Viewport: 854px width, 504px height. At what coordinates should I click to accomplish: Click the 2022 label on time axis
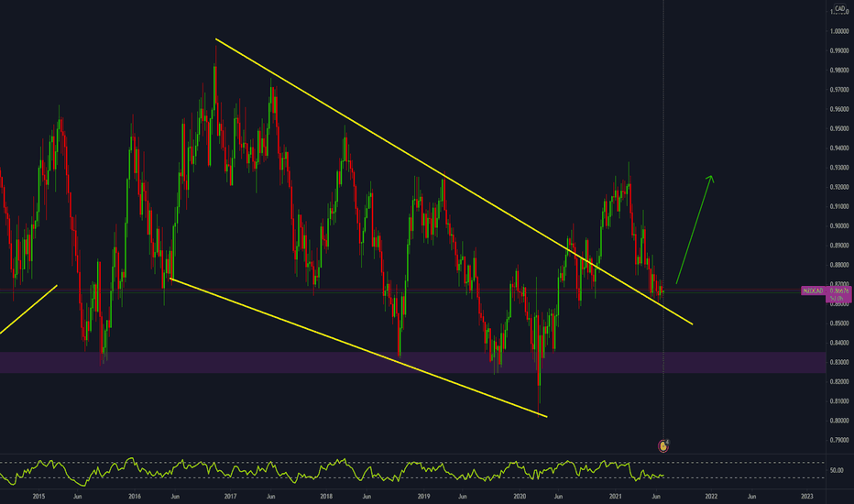coord(711,497)
